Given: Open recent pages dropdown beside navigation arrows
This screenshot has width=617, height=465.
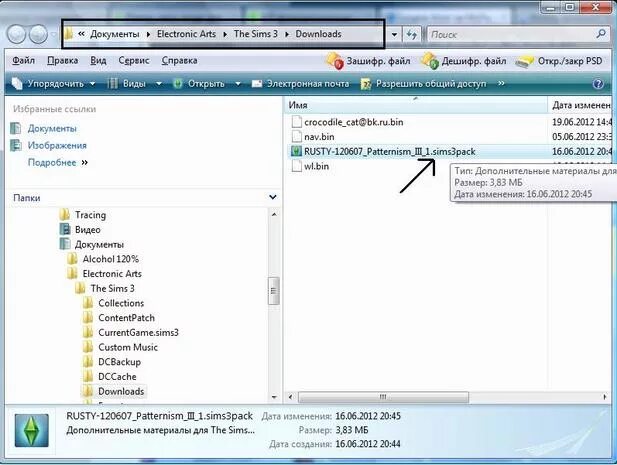Looking at the screenshot, I should (x=54, y=34).
